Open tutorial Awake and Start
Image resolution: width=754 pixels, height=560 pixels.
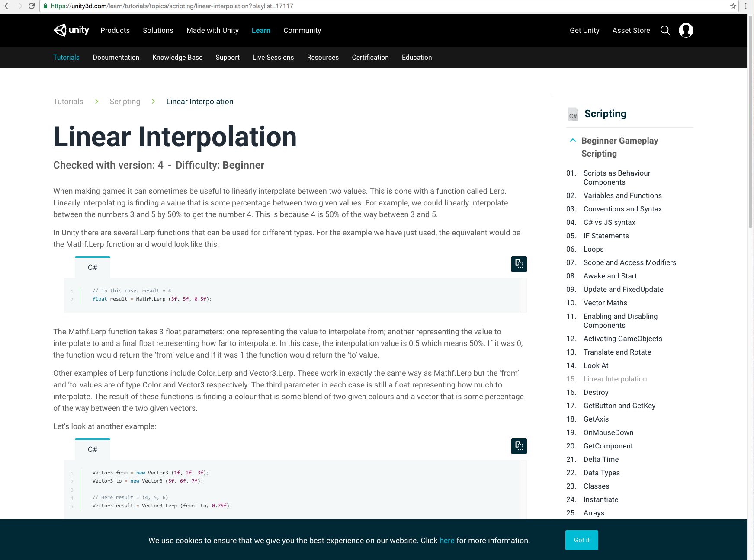pyautogui.click(x=610, y=276)
